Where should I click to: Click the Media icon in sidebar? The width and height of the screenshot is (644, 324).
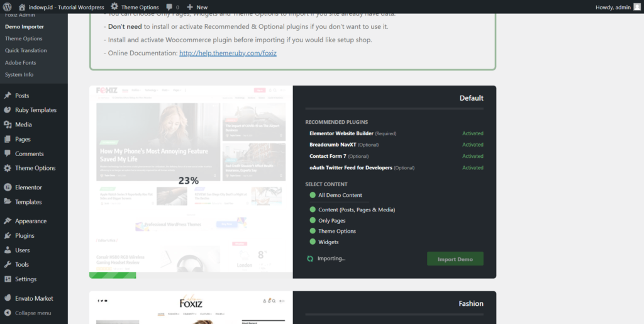coord(8,125)
